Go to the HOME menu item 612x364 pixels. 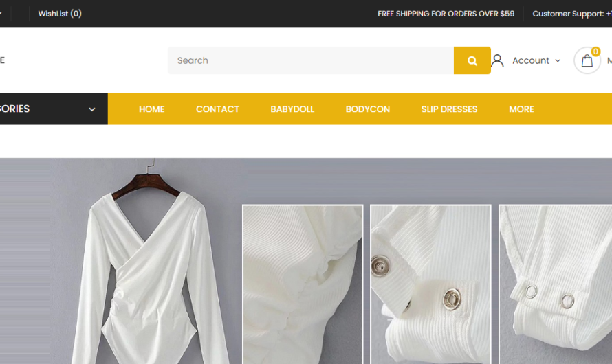pos(151,109)
